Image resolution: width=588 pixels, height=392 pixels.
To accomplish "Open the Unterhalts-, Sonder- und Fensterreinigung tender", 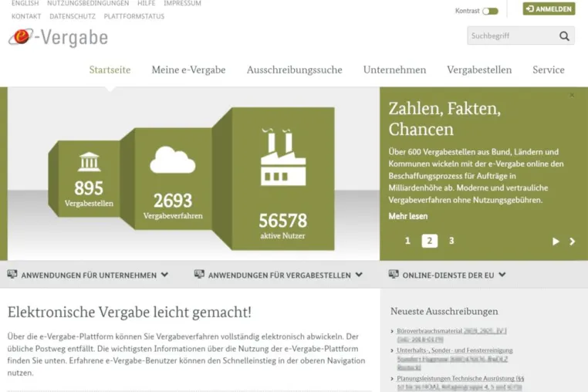I will point(455,359).
